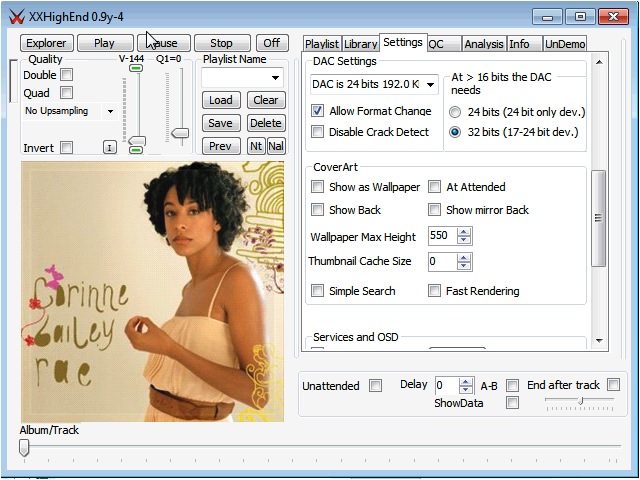Increase Wallpaper Max Height with up arrow
Screen dimensions: 640x480
click(x=464, y=232)
